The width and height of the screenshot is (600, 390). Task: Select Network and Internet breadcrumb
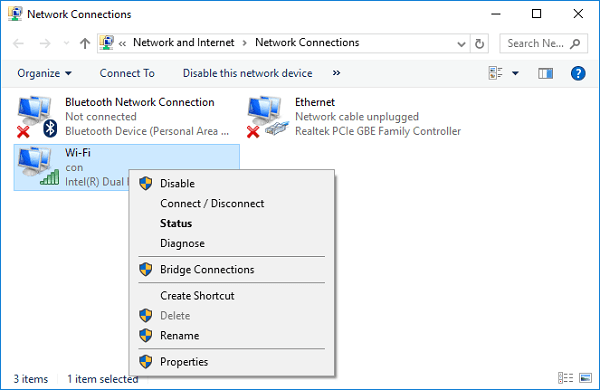(183, 42)
